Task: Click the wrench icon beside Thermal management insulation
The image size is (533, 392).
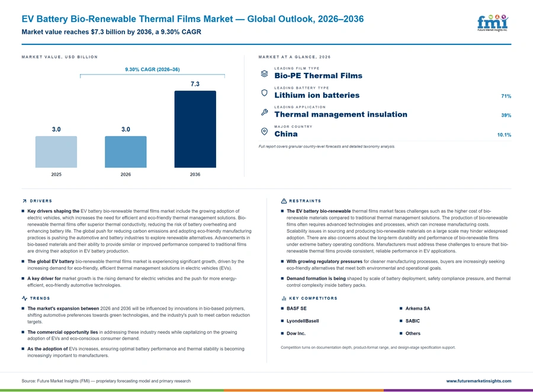Action: (264, 112)
